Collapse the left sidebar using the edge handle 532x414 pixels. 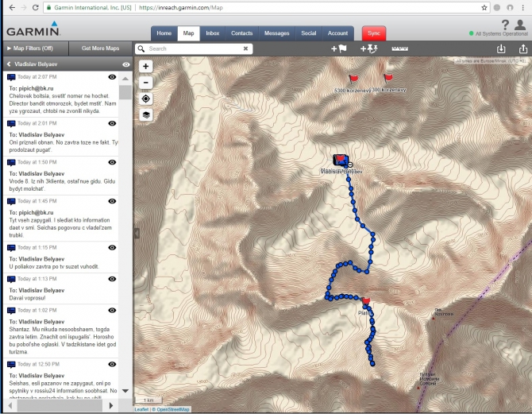point(136,233)
